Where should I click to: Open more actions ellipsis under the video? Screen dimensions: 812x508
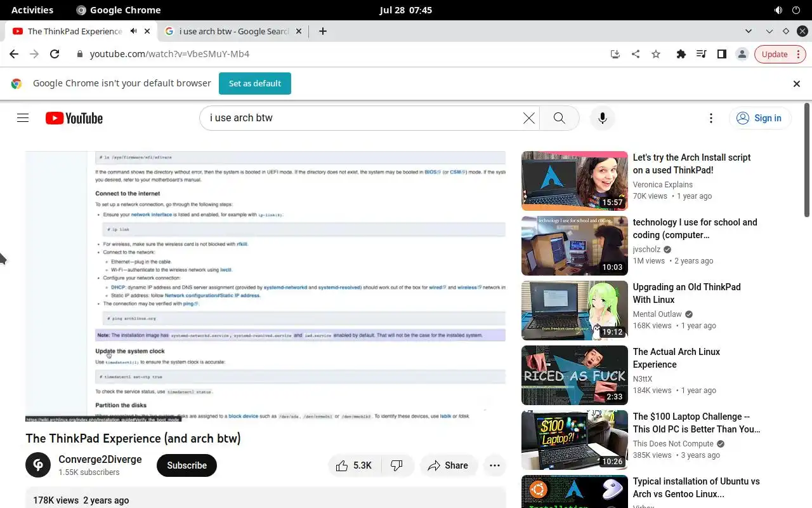tap(495, 465)
